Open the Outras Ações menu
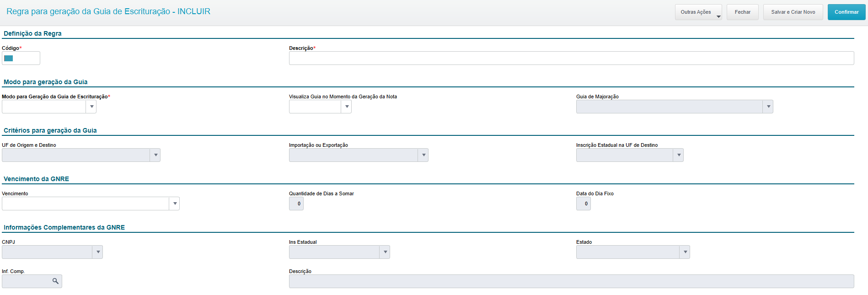Viewport: 868px width, 295px height. tap(698, 12)
